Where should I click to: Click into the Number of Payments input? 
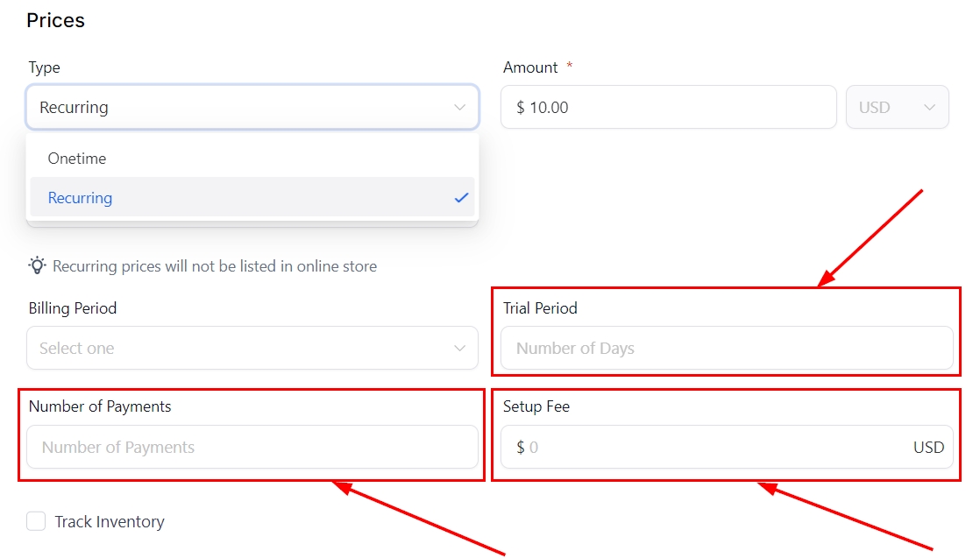pyautogui.click(x=252, y=448)
